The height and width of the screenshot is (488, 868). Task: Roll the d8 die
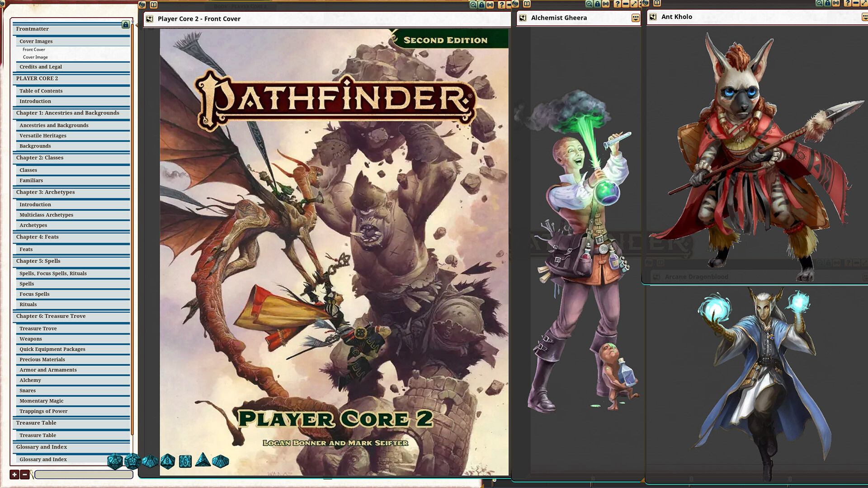coord(167,461)
